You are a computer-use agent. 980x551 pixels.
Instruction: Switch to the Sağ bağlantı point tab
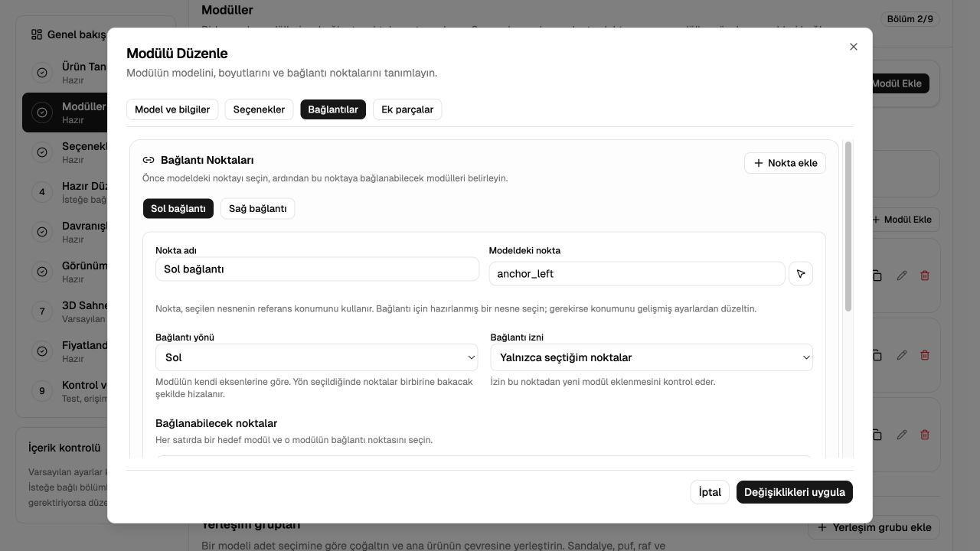point(258,209)
